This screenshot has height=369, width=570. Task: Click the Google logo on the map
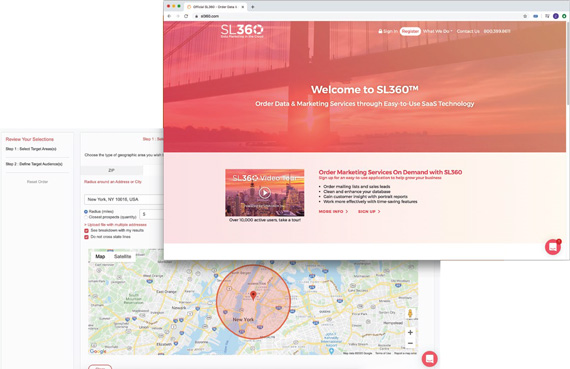coord(98,351)
